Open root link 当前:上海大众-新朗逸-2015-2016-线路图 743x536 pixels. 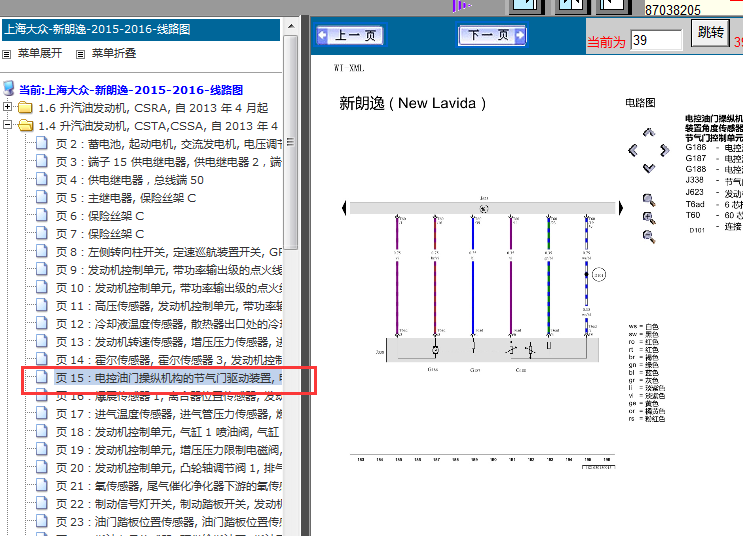point(131,90)
